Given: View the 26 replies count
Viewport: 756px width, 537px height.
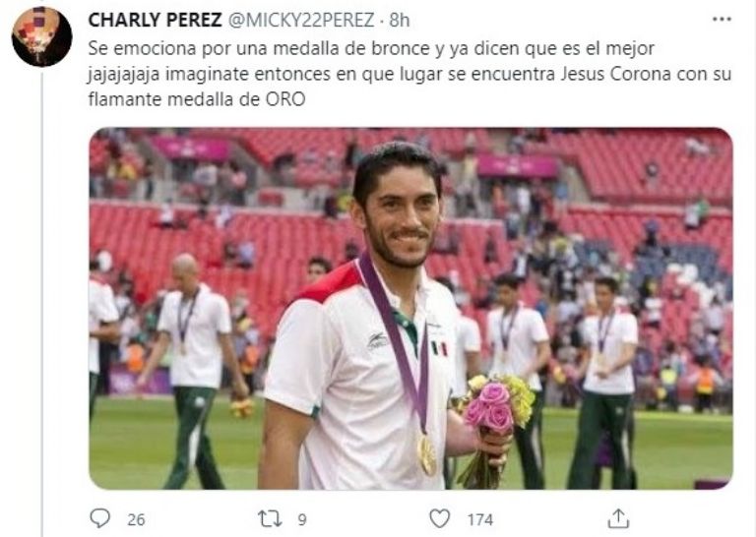Looking at the screenshot, I should coord(136,519).
